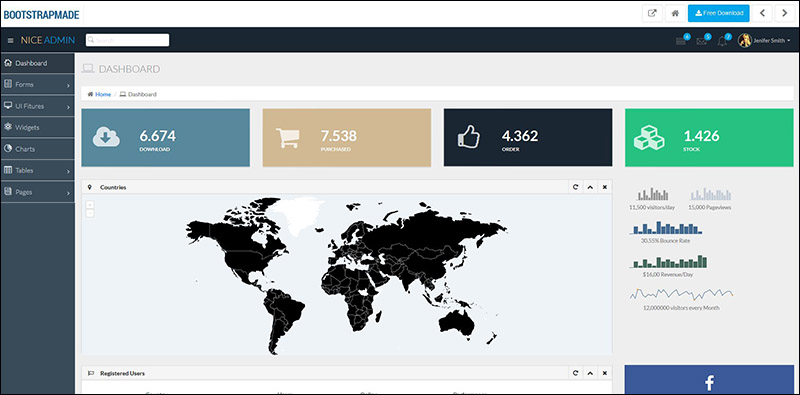The height and width of the screenshot is (395, 800).
Task: Expand the Forms submenu arrow
Action: [x=68, y=86]
